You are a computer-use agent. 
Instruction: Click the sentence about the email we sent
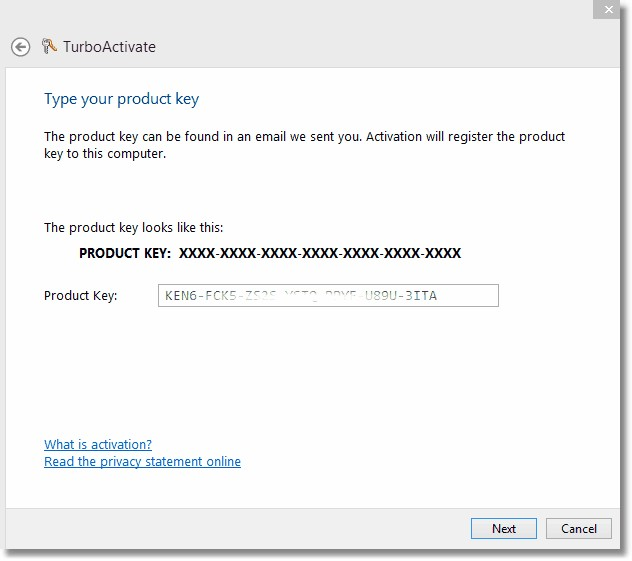tap(304, 137)
